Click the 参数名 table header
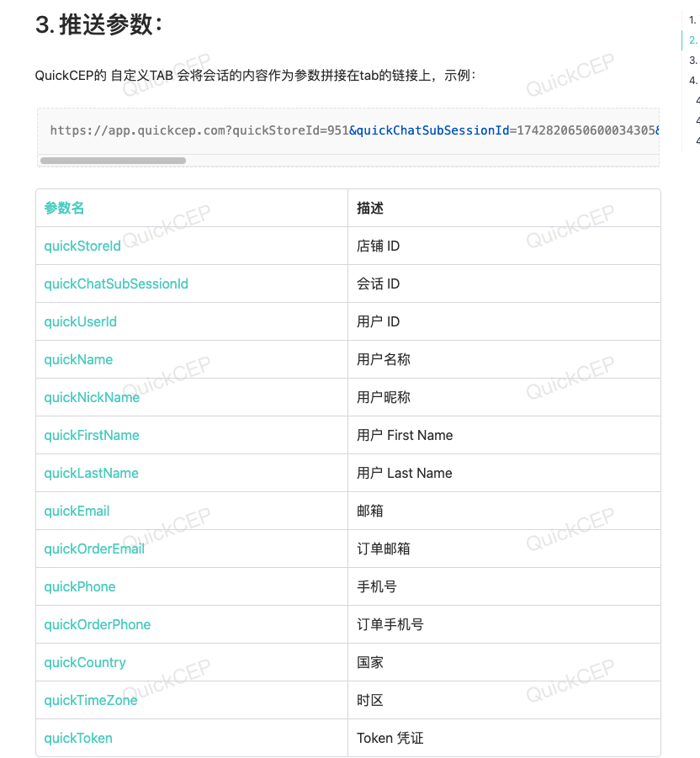700x758 pixels. (x=64, y=208)
